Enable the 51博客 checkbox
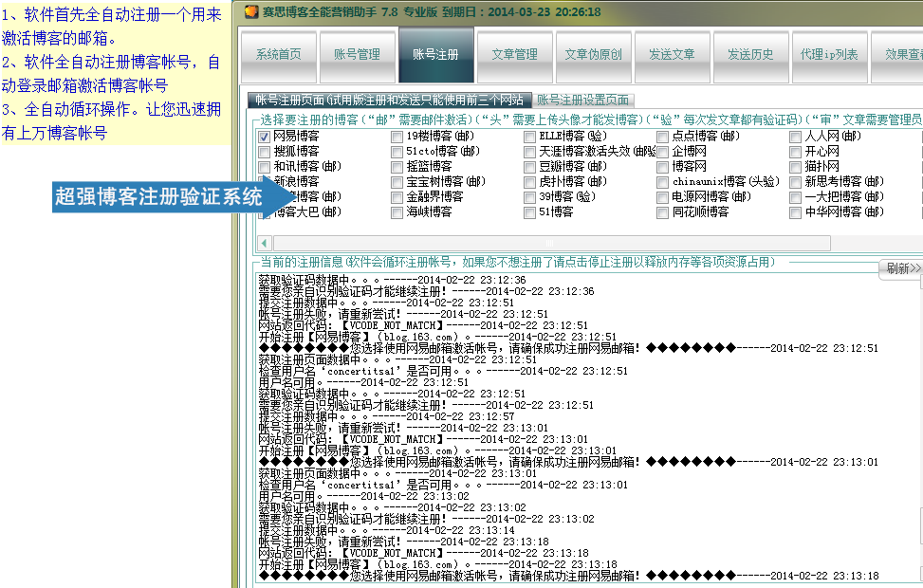Image resolution: width=923 pixels, height=588 pixels. coord(529,212)
